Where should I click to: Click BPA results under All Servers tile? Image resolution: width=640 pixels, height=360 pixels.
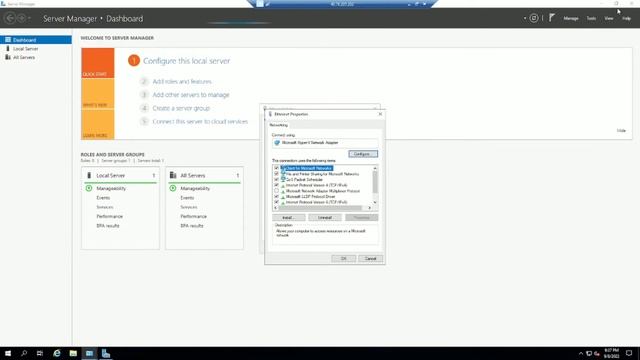pyautogui.click(x=192, y=226)
